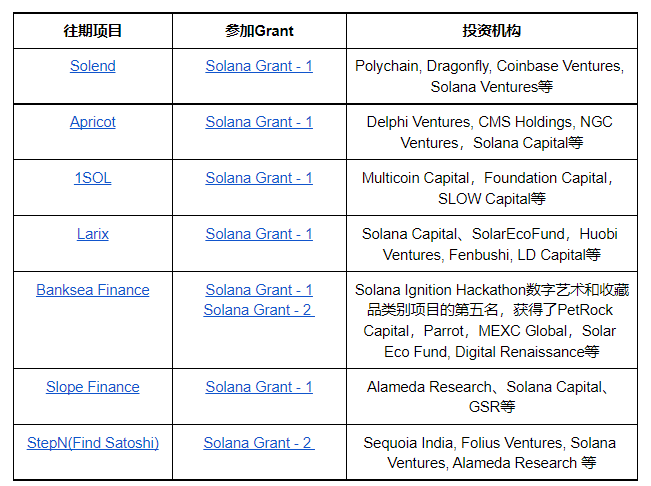651x486 pixels.
Task: Open the Solend project link
Action: pyautogui.click(x=93, y=66)
